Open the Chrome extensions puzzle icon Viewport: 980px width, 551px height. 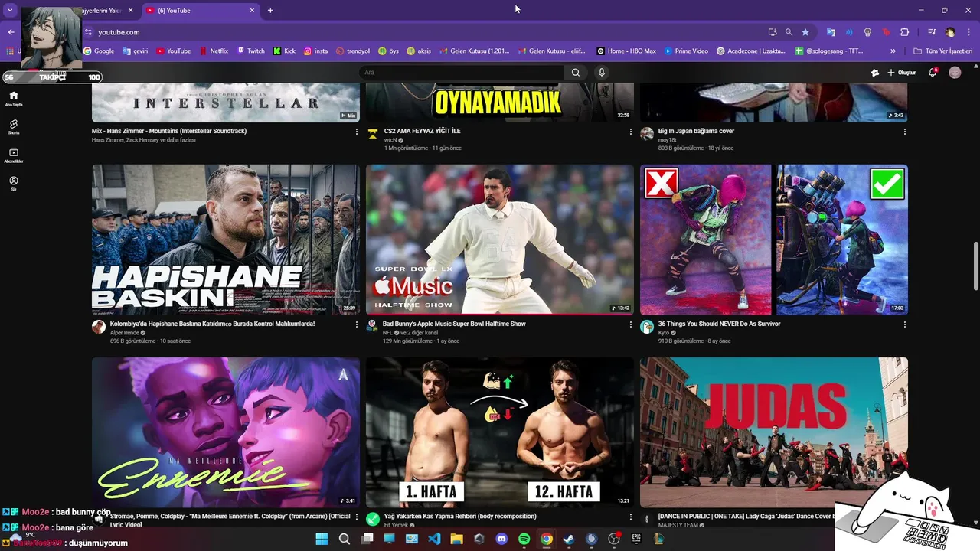904,32
